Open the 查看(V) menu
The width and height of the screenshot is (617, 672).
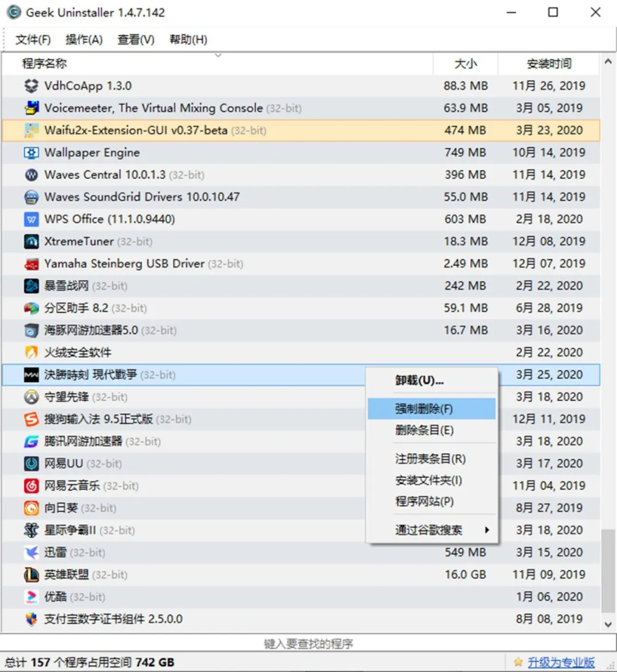point(136,39)
